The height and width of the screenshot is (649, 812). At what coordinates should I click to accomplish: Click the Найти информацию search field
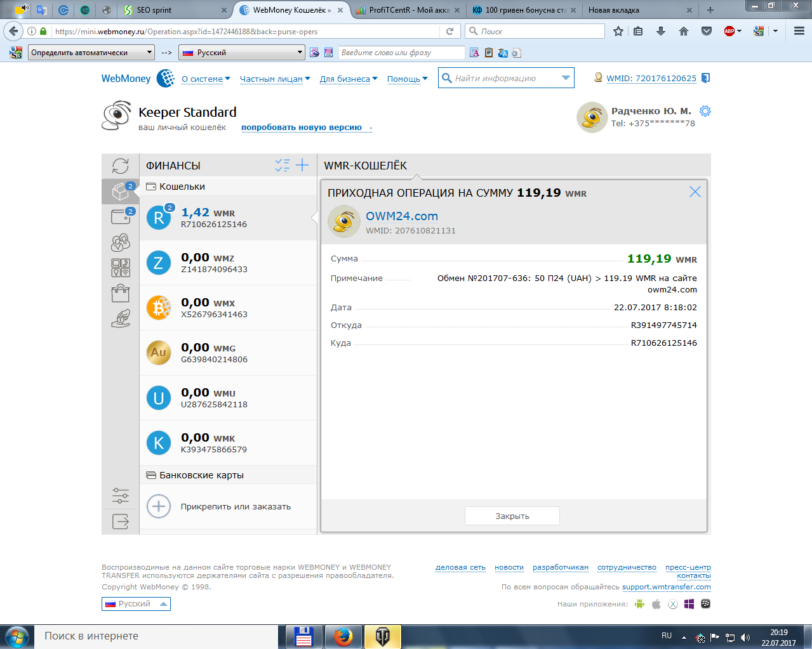coord(506,78)
